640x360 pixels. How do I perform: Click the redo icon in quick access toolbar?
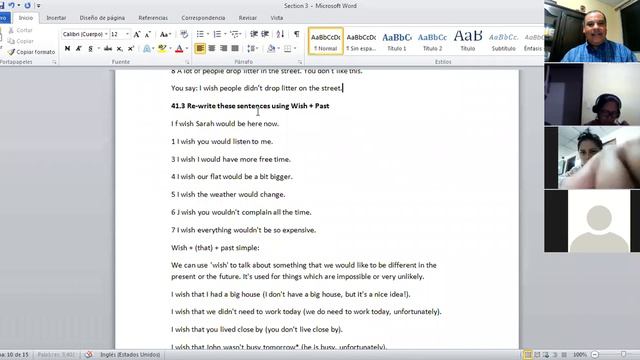pos(27,5)
